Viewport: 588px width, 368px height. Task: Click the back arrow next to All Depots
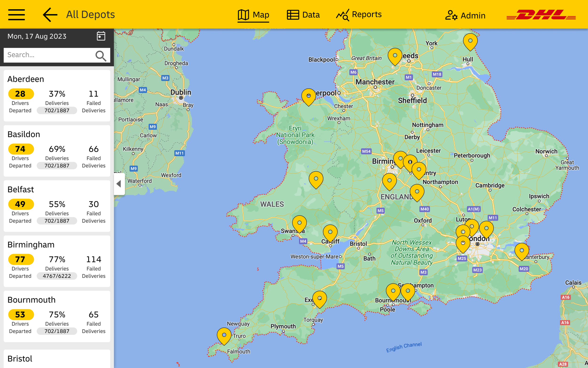click(x=50, y=15)
